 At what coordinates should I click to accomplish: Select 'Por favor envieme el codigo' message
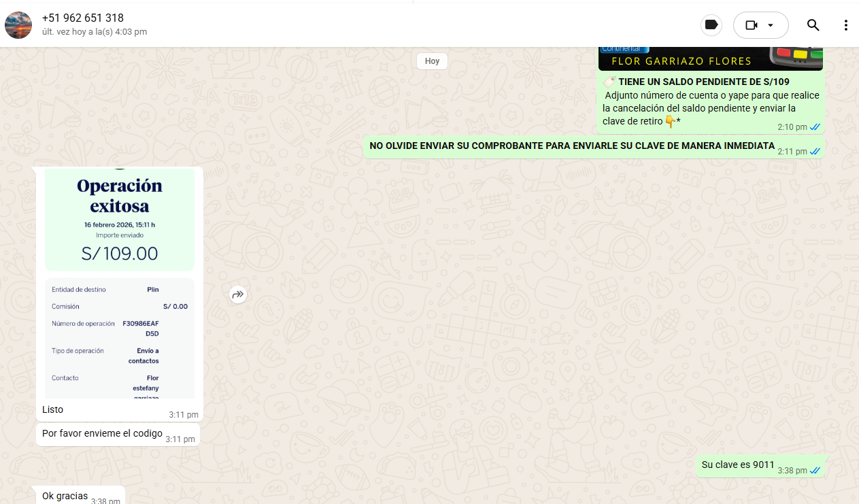point(102,434)
